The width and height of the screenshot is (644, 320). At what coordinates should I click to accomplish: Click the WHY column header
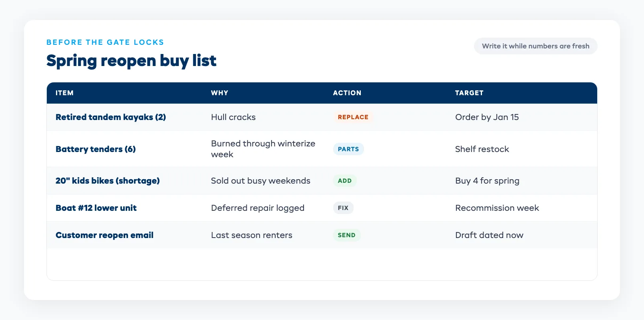click(x=220, y=93)
